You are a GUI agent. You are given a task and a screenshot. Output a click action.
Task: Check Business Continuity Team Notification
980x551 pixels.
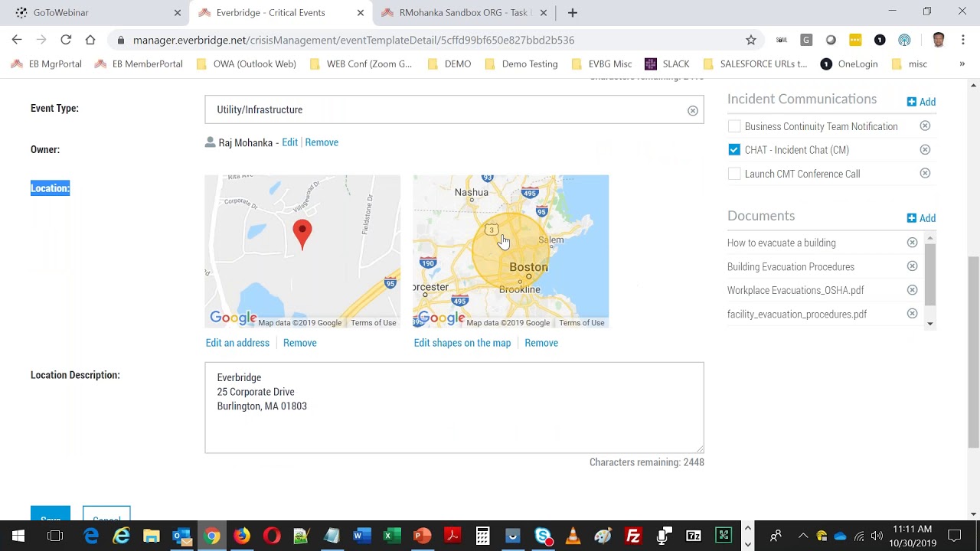click(x=734, y=126)
